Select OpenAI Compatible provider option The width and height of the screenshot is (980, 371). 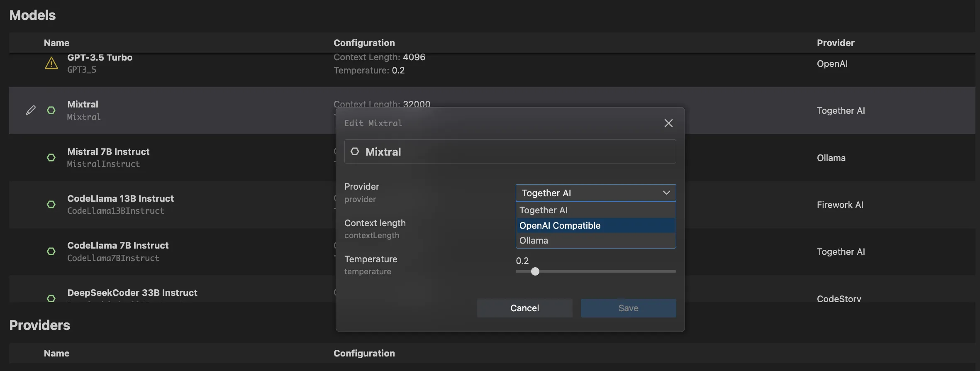pos(596,225)
